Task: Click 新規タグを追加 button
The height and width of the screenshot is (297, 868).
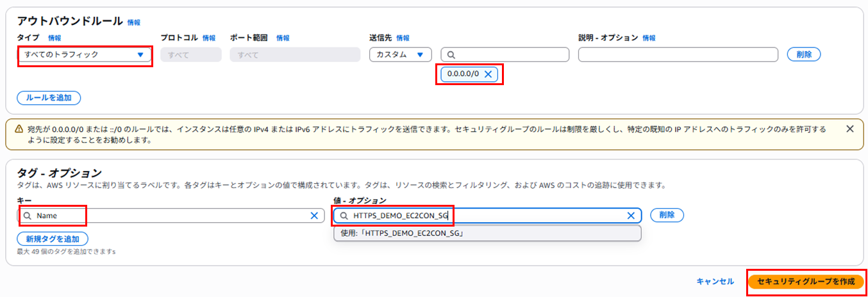Action: tap(53, 239)
